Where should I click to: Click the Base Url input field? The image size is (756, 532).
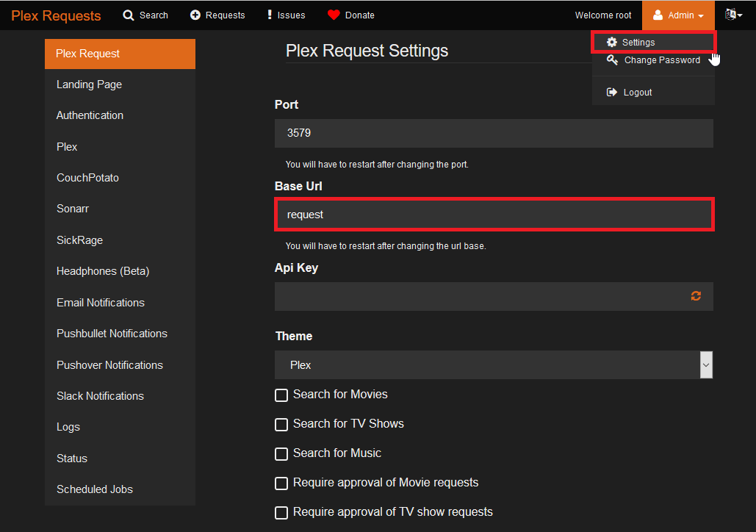(493, 215)
